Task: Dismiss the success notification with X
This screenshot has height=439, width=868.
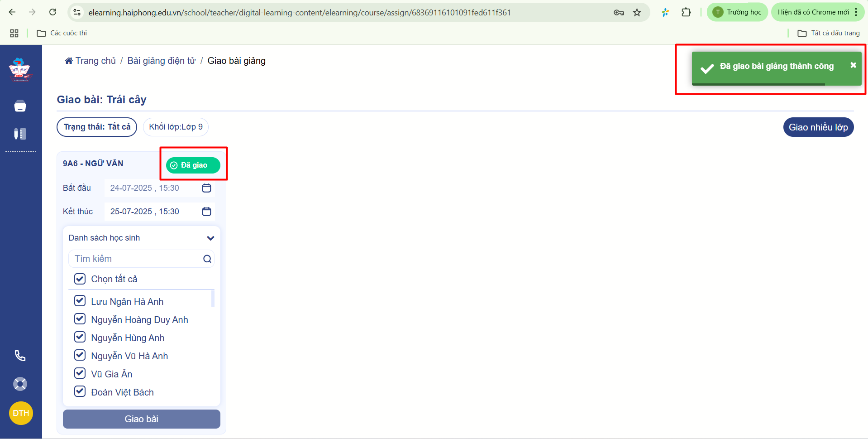Action: [853, 65]
